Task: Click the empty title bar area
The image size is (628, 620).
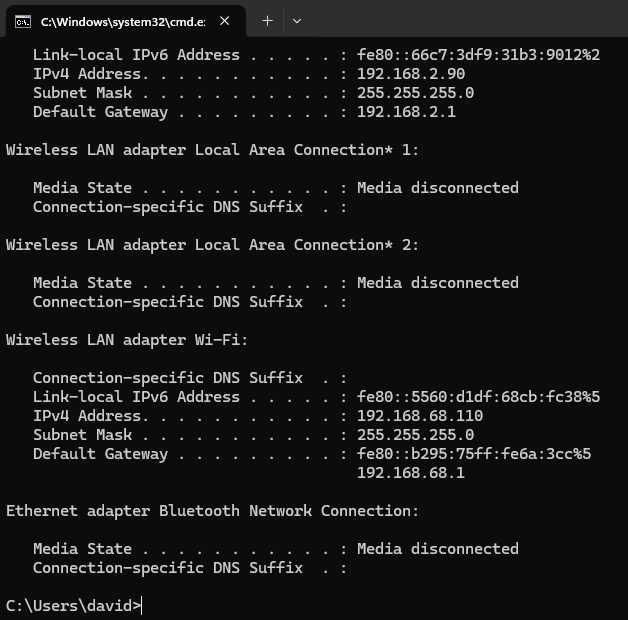Action: (x=460, y=21)
